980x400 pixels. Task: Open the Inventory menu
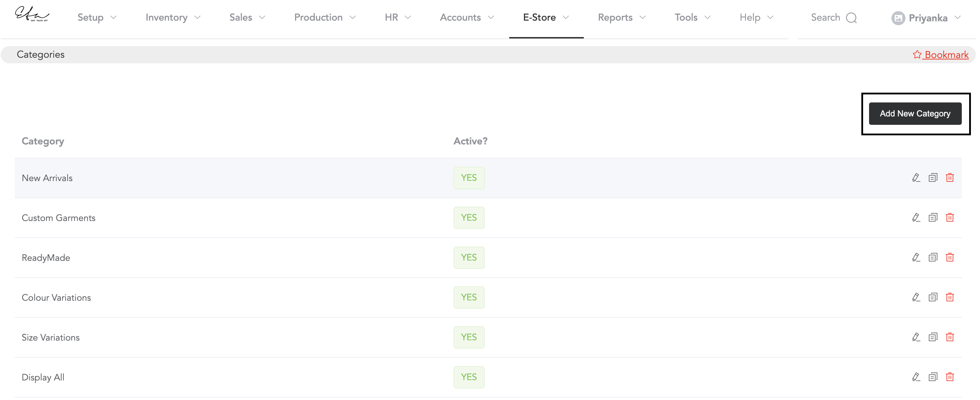click(x=173, y=17)
